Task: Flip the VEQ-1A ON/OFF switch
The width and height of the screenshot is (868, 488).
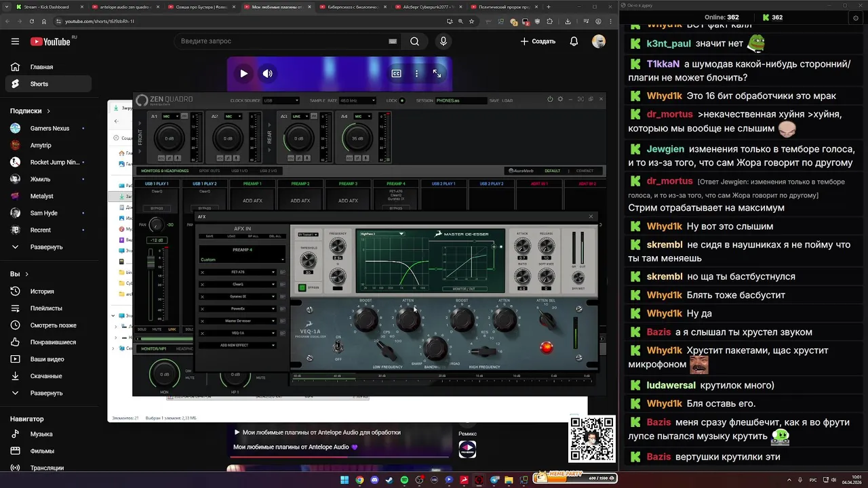Action: click(x=338, y=348)
